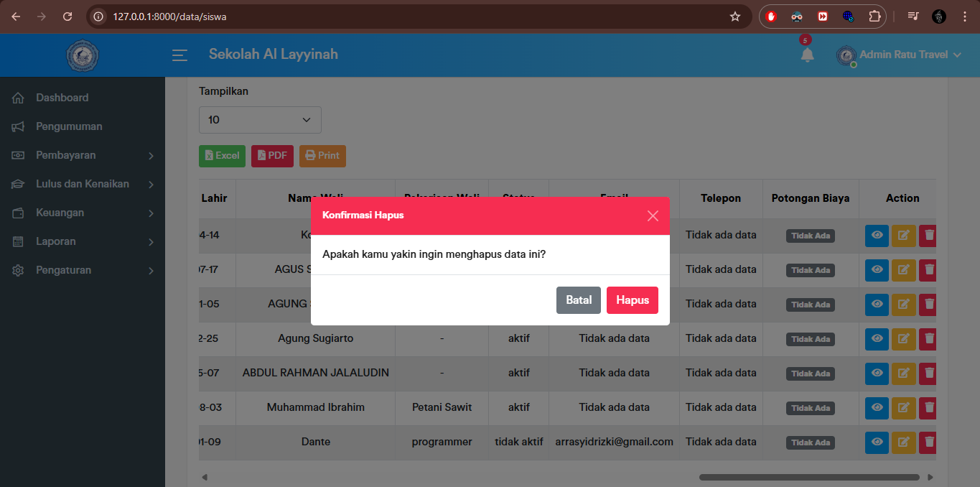This screenshot has height=487, width=980.
Task: Select Pengumuman from the sidebar
Action: [69, 126]
